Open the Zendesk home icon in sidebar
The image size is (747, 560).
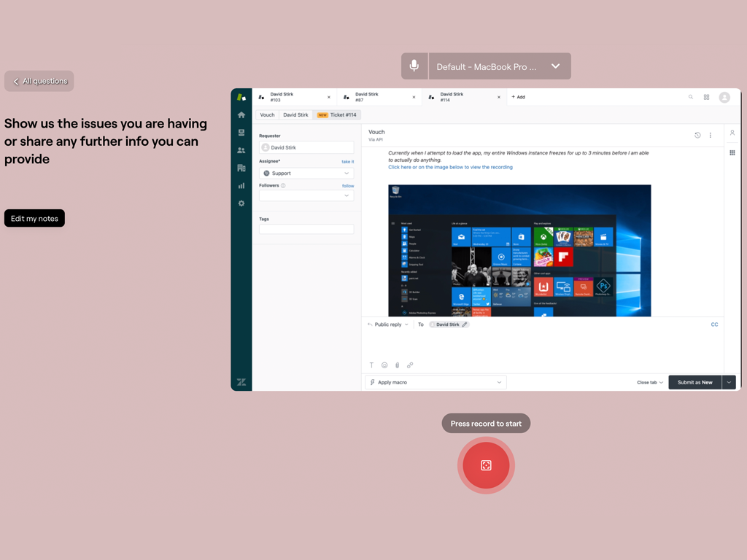[241, 115]
